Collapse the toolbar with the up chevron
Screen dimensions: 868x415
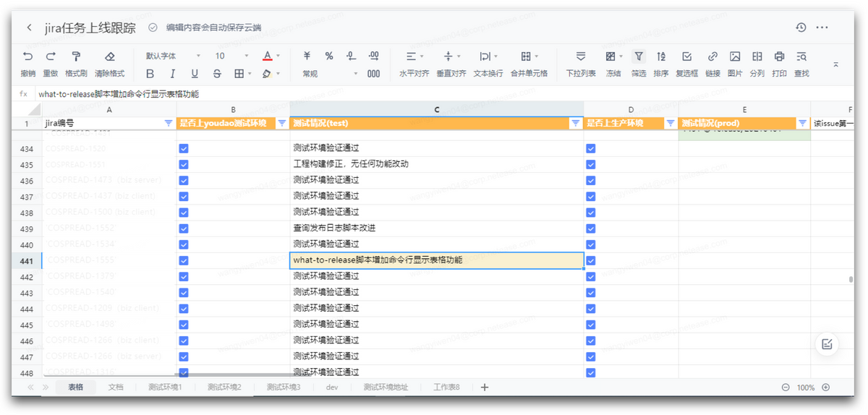pyautogui.click(x=835, y=65)
